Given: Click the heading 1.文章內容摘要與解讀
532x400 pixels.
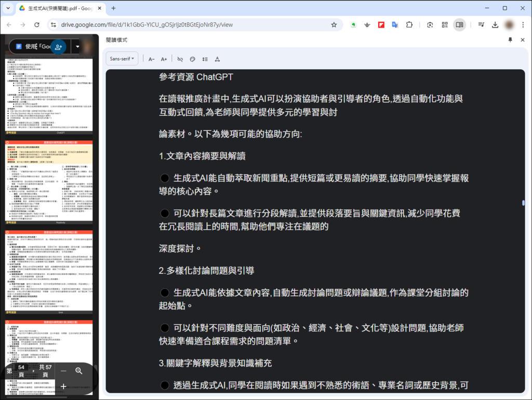Looking at the screenshot, I should 202,156.
